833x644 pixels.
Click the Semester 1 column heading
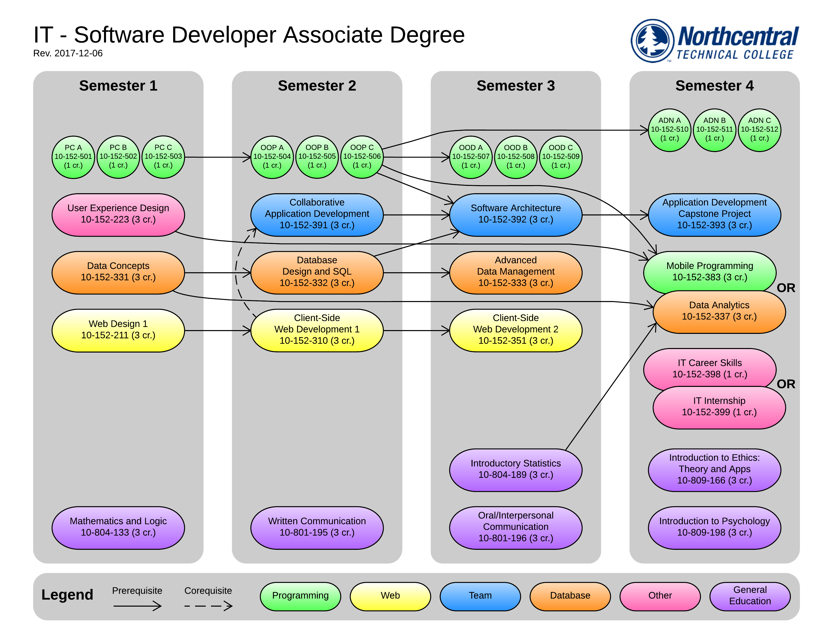click(x=118, y=85)
